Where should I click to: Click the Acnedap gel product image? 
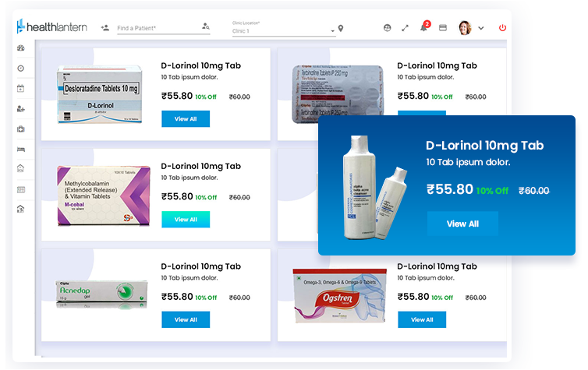(101, 293)
